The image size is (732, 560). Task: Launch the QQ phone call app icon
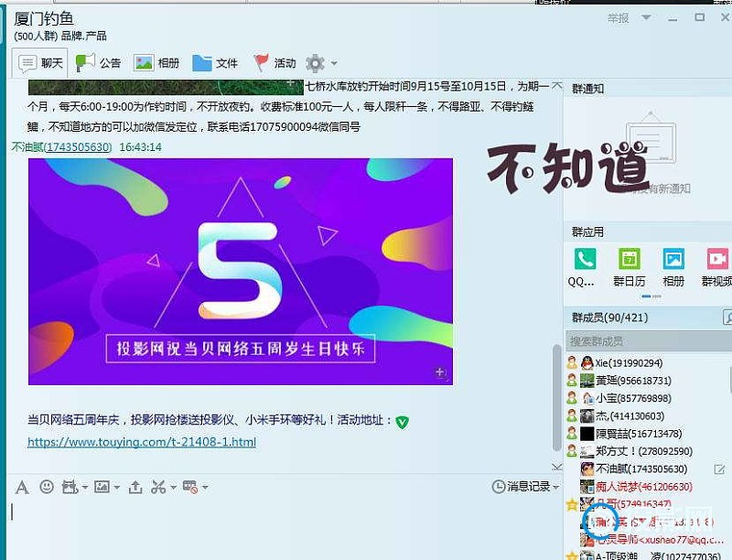pos(585,259)
